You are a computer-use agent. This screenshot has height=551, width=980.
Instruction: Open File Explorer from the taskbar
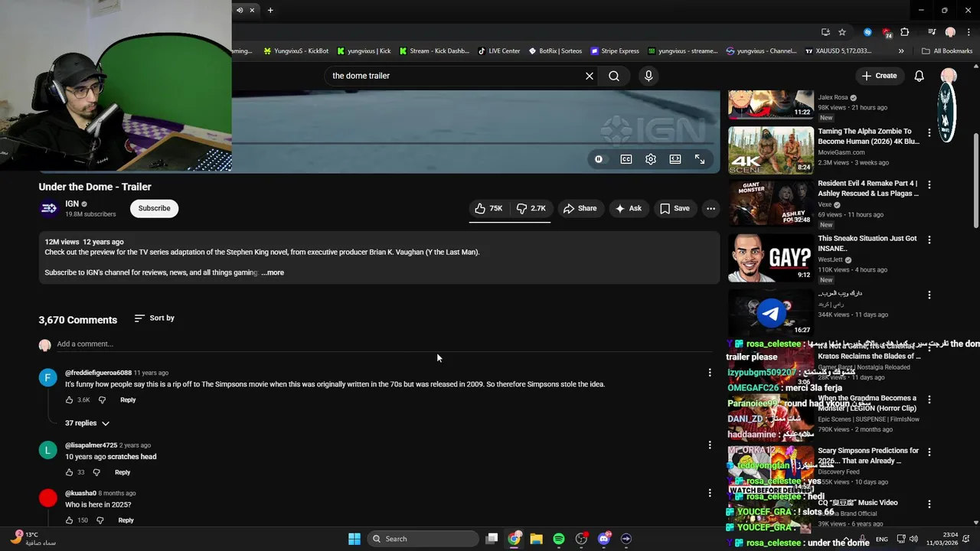coord(537,539)
